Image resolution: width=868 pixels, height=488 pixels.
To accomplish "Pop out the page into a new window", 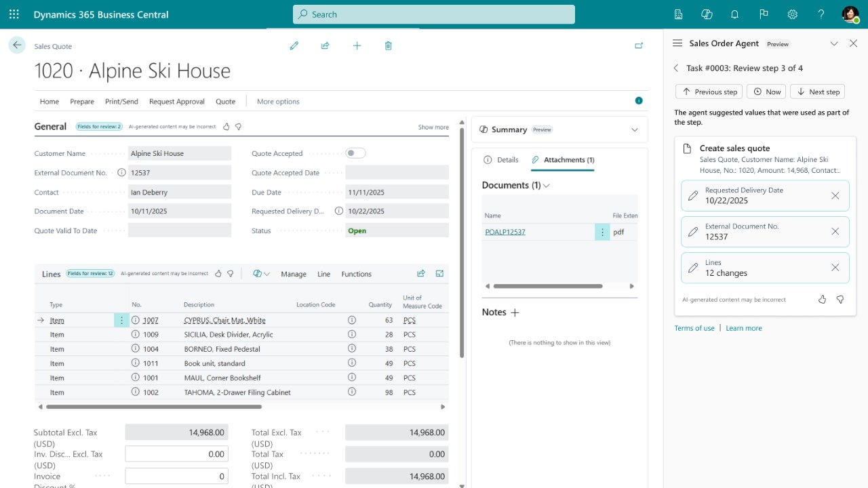I will 639,45.
